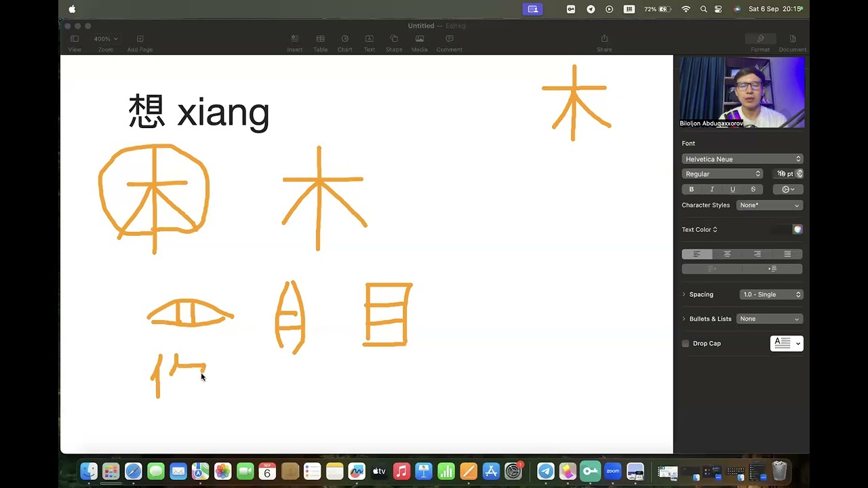Open the Media toolbar item

pos(419,43)
